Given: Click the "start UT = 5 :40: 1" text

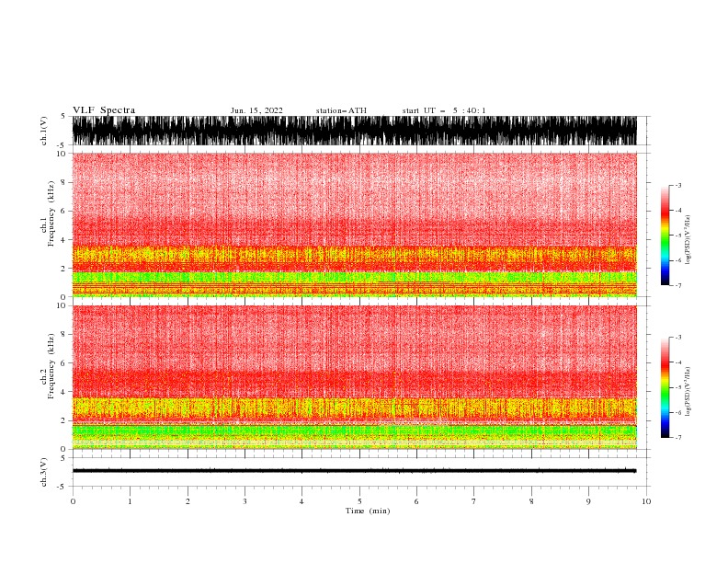Looking at the screenshot, I should click(444, 110).
